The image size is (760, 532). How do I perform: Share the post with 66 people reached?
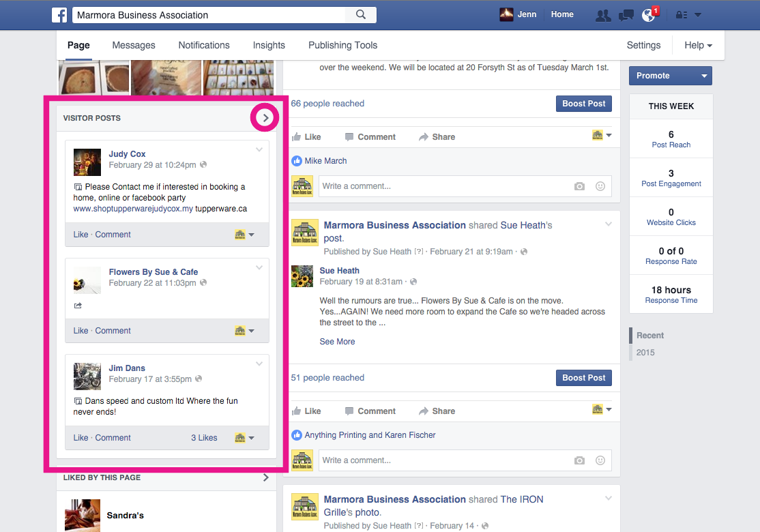437,137
